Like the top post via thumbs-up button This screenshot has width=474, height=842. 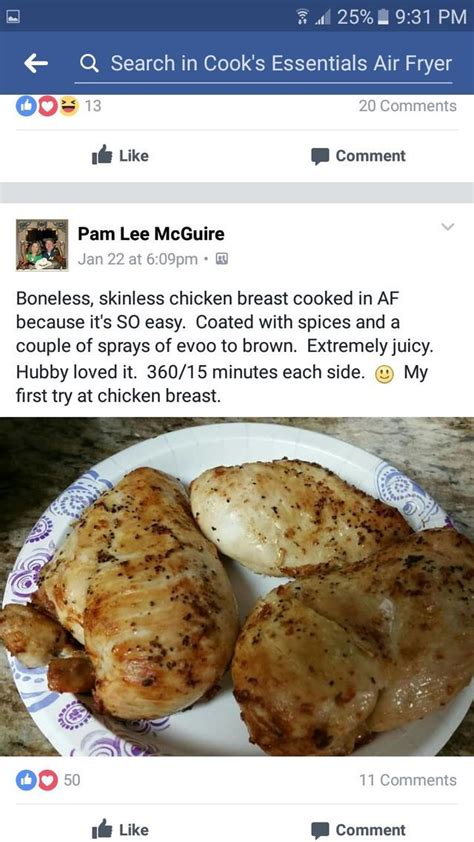coord(120,156)
